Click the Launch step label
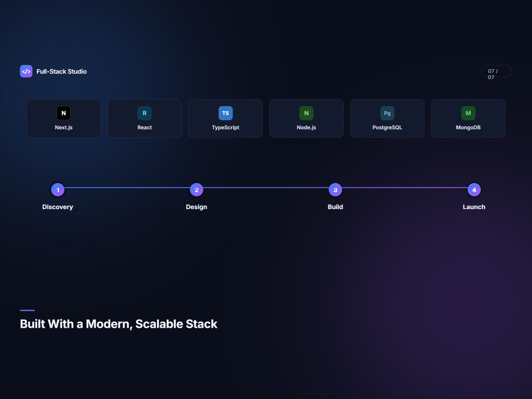Screen dimensions: 532x399 click(x=474, y=207)
